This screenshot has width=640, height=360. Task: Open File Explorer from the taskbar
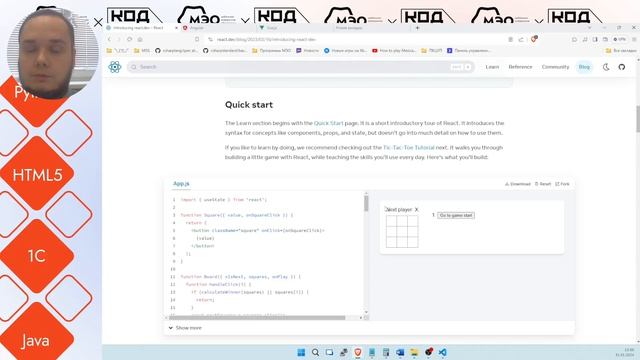pyautogui.click(x=414, y=352)
